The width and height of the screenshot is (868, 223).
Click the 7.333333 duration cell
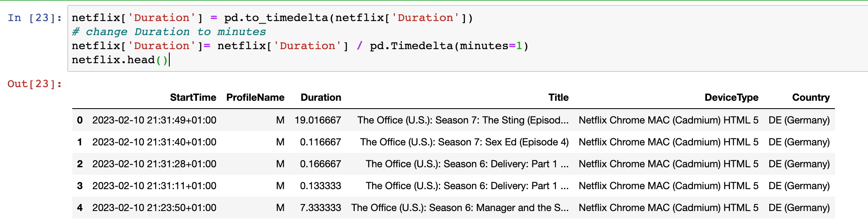(x=320, y=208)
